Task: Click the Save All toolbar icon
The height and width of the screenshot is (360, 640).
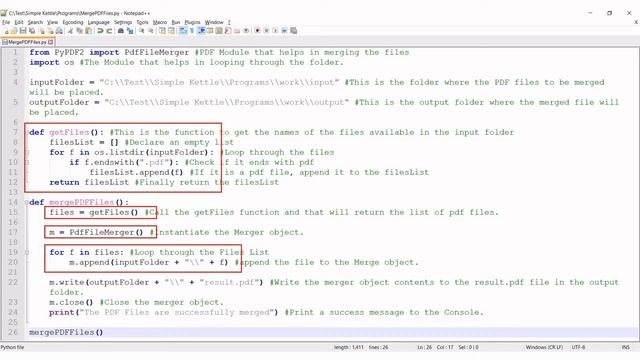Action: click(32, 31)
